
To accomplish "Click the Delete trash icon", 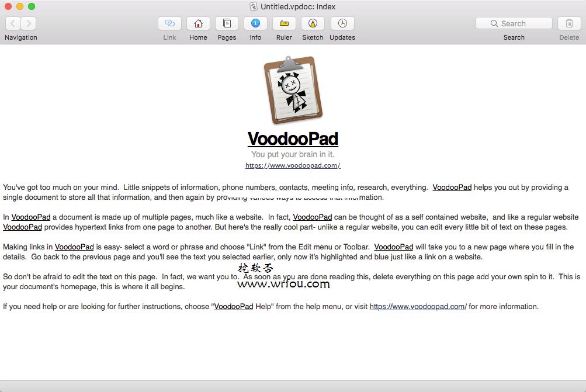I will [569, 23].
